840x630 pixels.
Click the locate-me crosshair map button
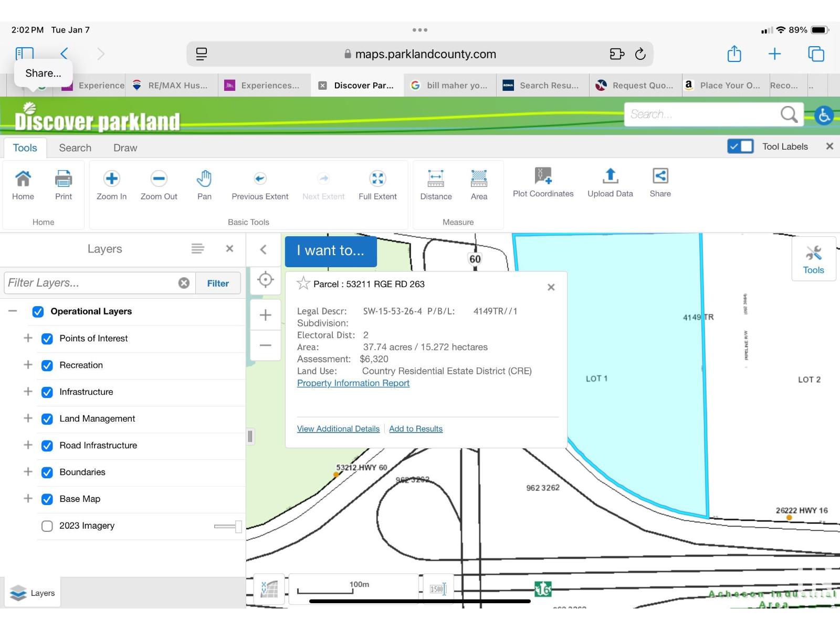[266, 280]
